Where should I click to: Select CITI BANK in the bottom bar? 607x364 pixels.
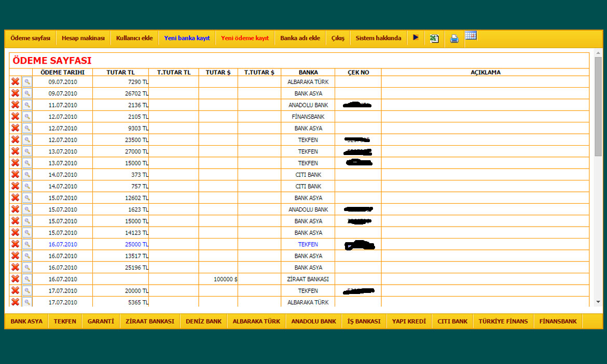coord(452,321)
